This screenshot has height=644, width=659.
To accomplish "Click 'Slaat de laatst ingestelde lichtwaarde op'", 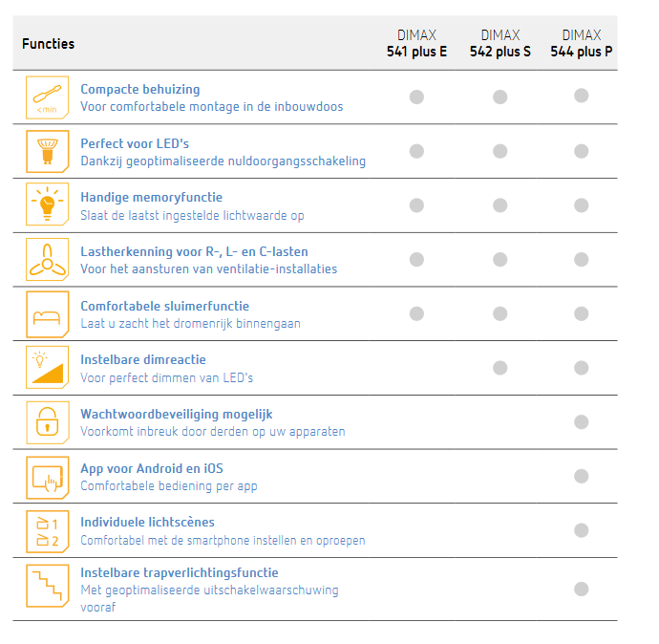I will pyautogui.click(x=192, y=215).
